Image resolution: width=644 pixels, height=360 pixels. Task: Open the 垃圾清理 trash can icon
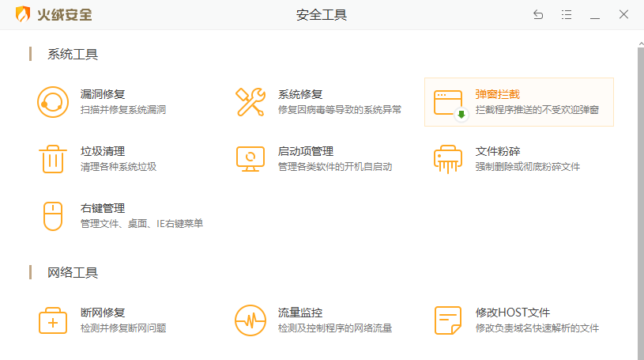coord(52,159)
